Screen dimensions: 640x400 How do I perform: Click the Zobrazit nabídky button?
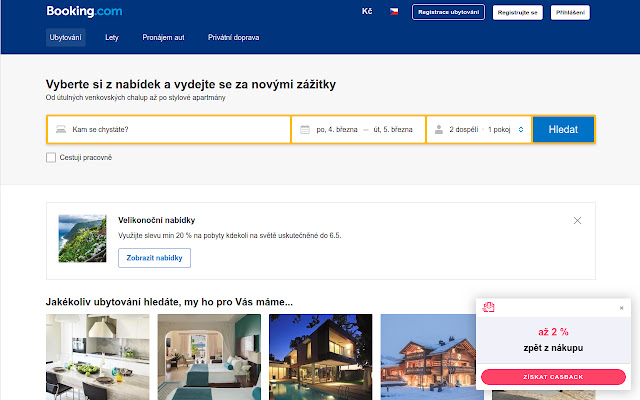click(x=154, y=257)
